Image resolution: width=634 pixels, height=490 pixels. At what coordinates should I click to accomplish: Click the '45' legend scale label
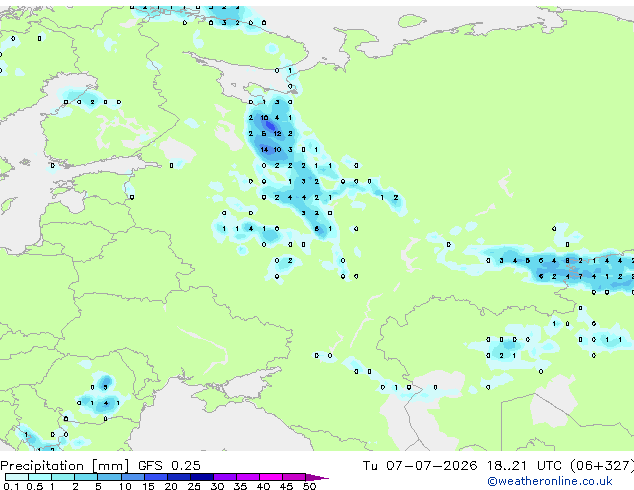coord(287,486)
